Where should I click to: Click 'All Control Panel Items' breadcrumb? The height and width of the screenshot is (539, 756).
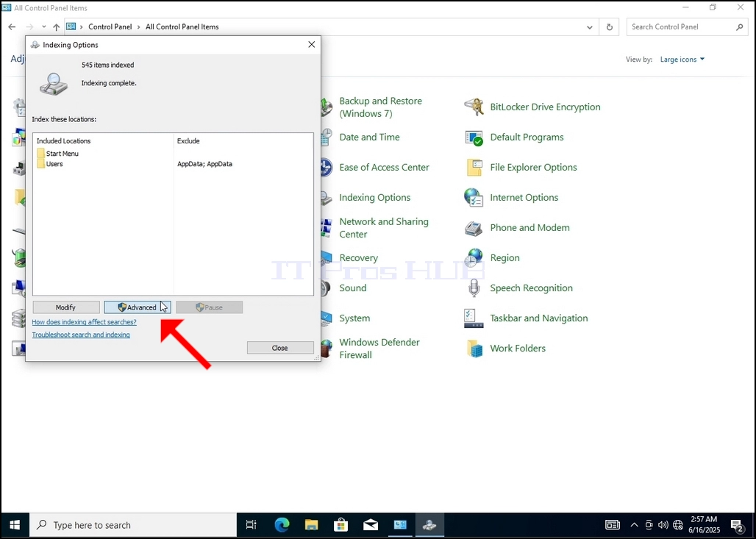(x=182, y=27)
